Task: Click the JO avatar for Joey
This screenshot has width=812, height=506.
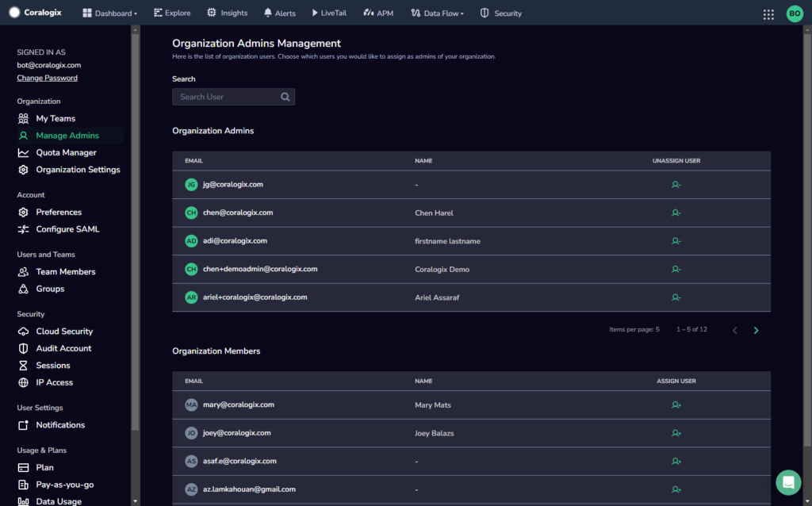Action: point(191,433)
